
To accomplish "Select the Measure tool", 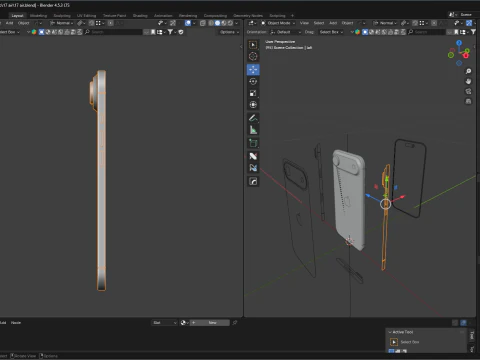I will tap(253, 130).
